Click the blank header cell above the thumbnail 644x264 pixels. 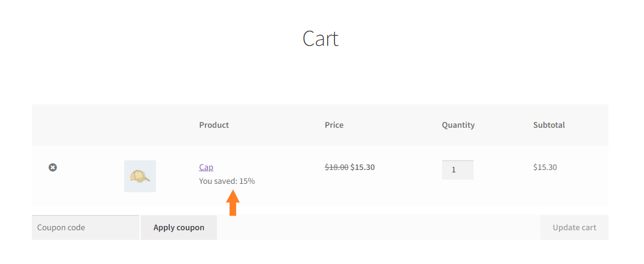click(140, 125)
